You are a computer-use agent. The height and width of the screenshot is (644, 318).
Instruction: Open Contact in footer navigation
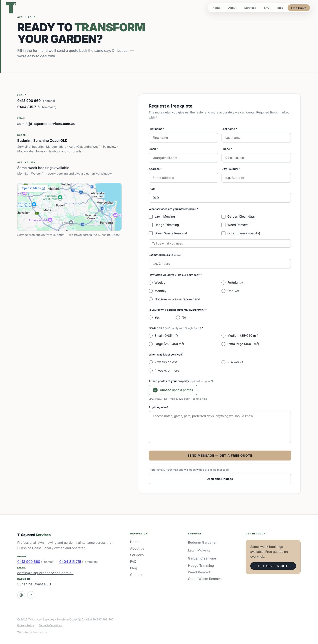(x=136, y=575)
